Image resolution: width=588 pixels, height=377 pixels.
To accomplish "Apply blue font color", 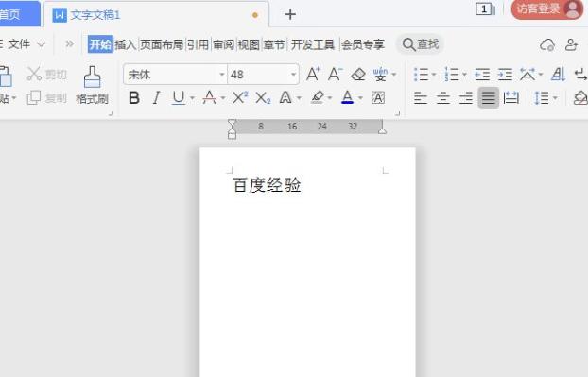I will (348, 98).
